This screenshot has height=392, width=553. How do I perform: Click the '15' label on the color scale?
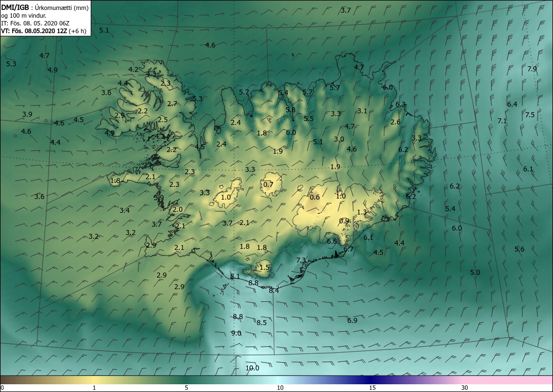pos(372,388)
